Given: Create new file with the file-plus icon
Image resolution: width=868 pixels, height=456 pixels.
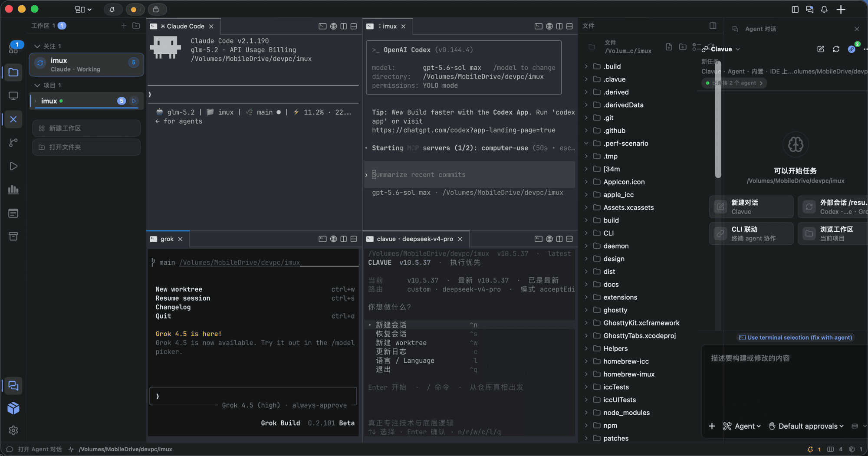Looking at the screenshot, I should coord(669,47).
